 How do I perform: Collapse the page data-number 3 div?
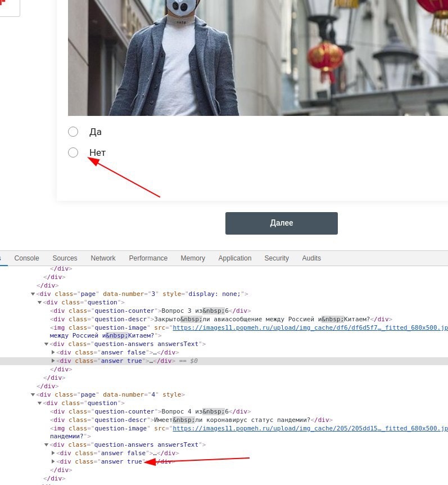pyautogui.click(x=33, y=294)
